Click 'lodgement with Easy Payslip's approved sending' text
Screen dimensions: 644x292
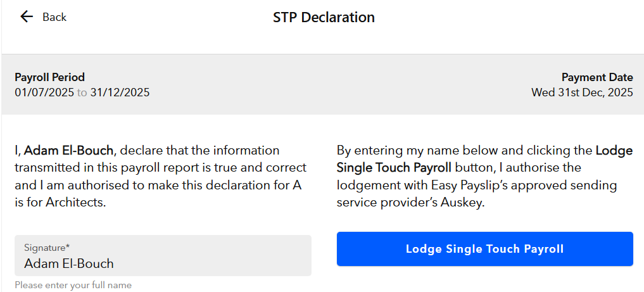click(x=477, y=185)
